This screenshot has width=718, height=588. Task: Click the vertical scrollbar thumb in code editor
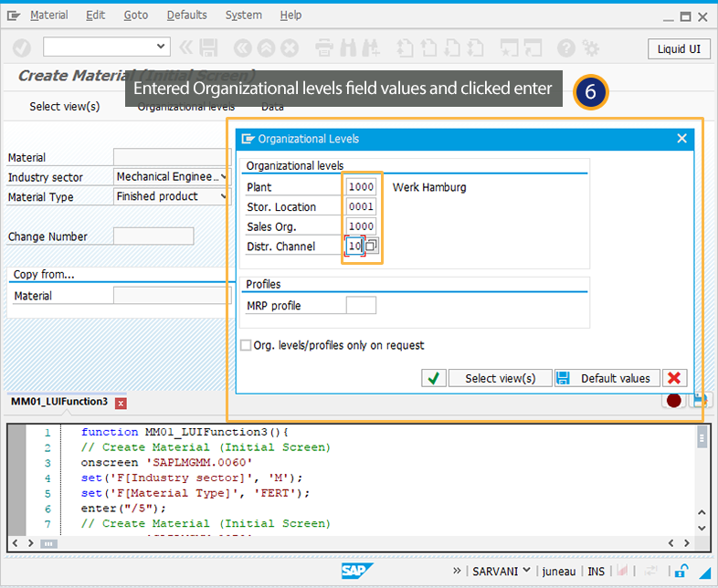click(702, 436)
